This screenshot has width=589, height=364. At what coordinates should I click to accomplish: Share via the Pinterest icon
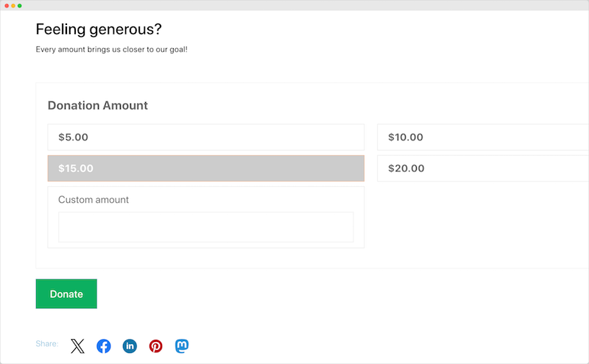tap(155, 346)
